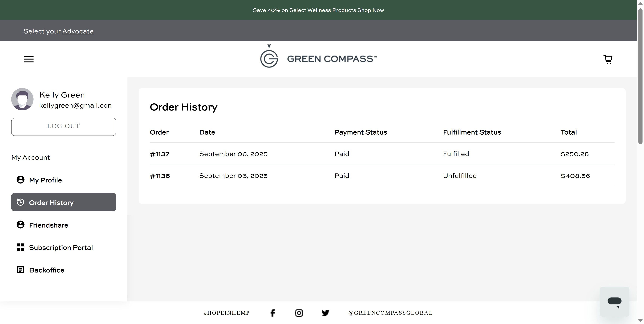644x324 pixels.
Task: Click the Order History clock icon
Action: [20, 202]
